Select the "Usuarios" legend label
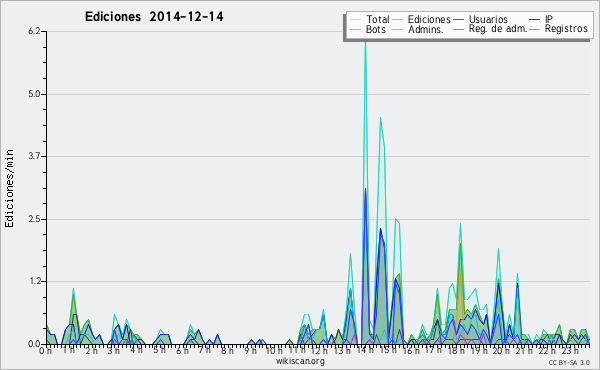The width and height of the screenshot is (600, 370). pyautogui.click(x=488, y=20)
